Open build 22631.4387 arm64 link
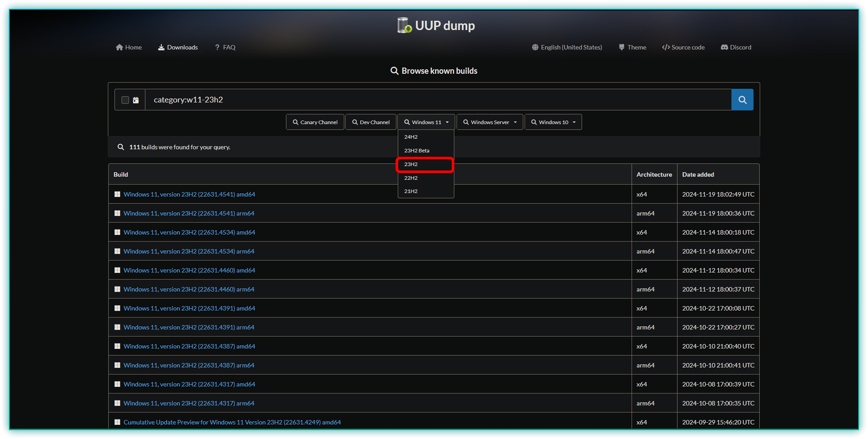 [x=189, y=365]
